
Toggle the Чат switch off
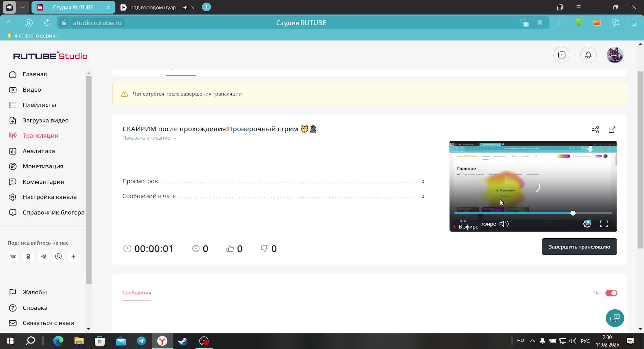[x=611, y=293]
